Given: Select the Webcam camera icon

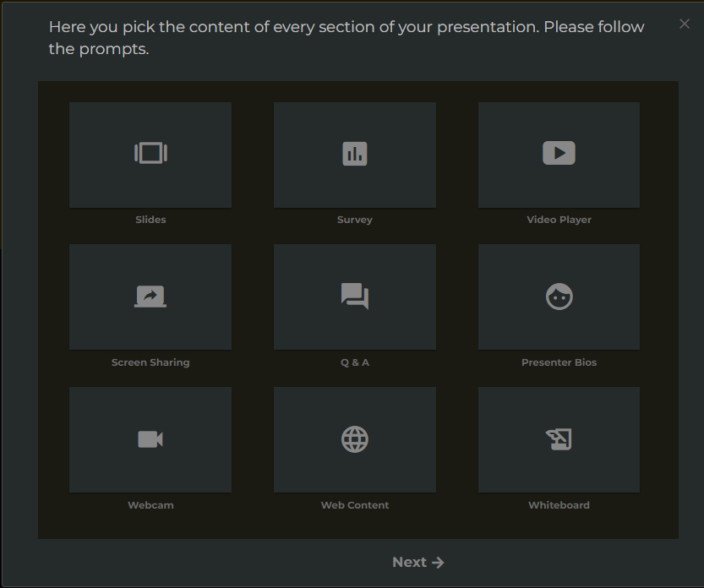Looking at the screenshot, I should click(x=150, y=438).
